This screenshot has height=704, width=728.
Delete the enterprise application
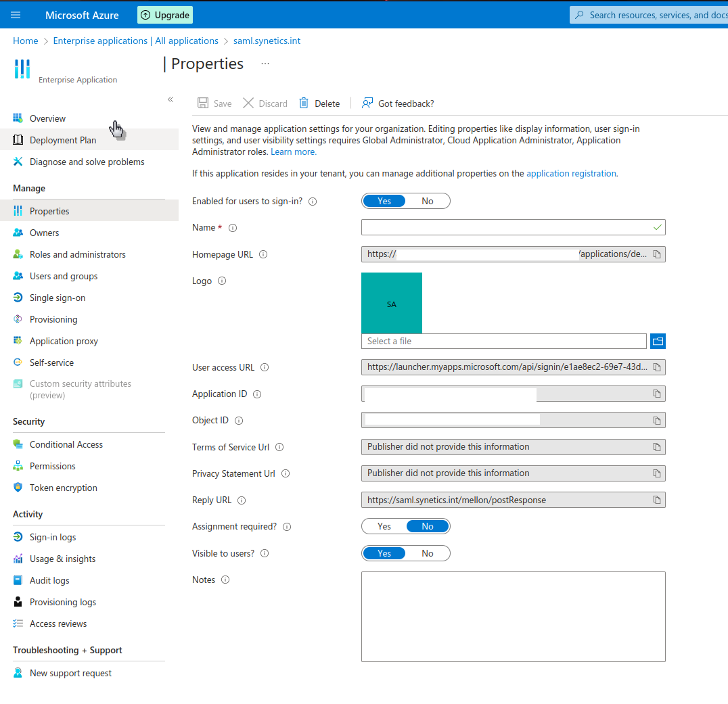tap(319, 103)
